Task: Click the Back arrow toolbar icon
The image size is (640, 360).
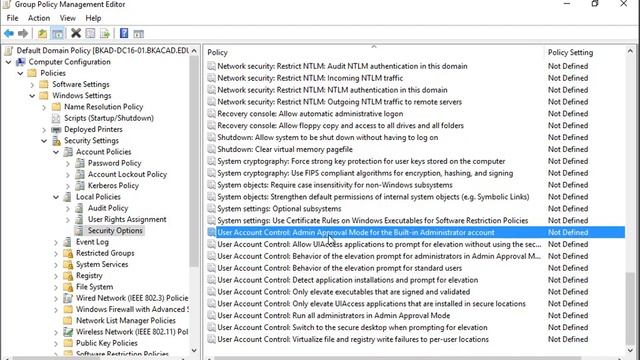Action: point(9,33)
